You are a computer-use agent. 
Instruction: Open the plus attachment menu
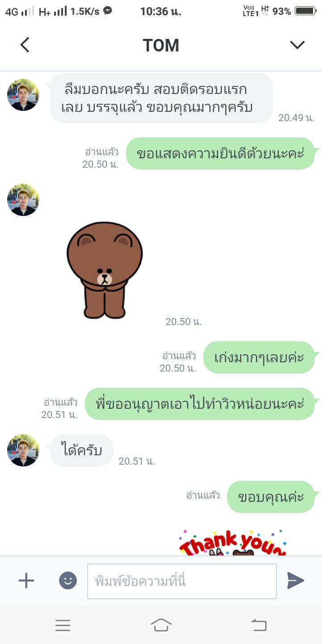[26, 581]
